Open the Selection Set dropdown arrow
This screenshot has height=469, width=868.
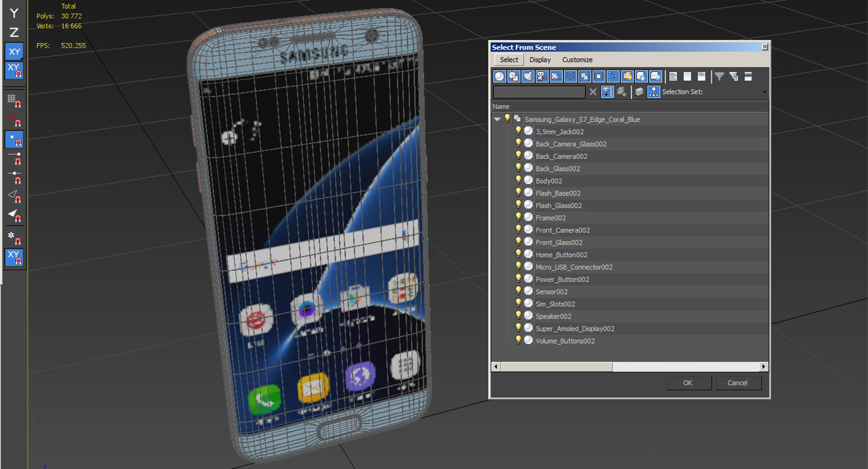point(764,92)
